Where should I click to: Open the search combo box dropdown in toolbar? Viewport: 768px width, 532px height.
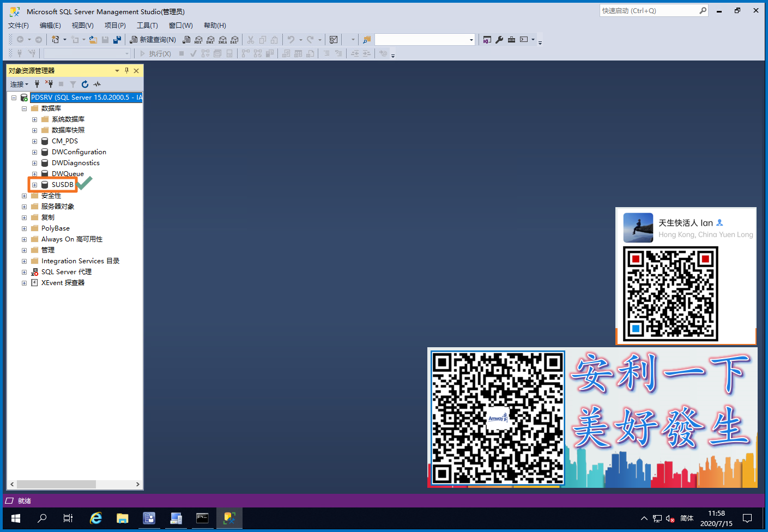471,39
